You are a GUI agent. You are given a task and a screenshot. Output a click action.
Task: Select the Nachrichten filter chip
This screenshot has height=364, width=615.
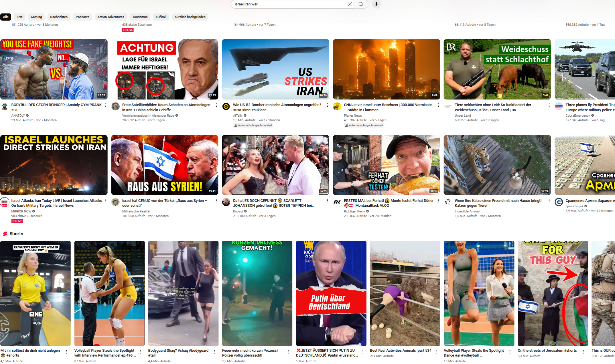pos(59,17)
